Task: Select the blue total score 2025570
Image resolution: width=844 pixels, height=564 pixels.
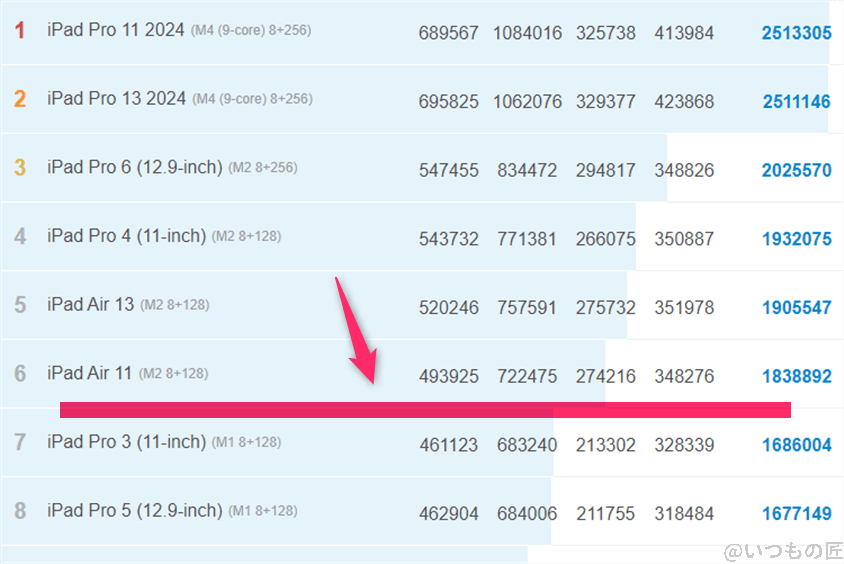Action: [x=796, y=170]
